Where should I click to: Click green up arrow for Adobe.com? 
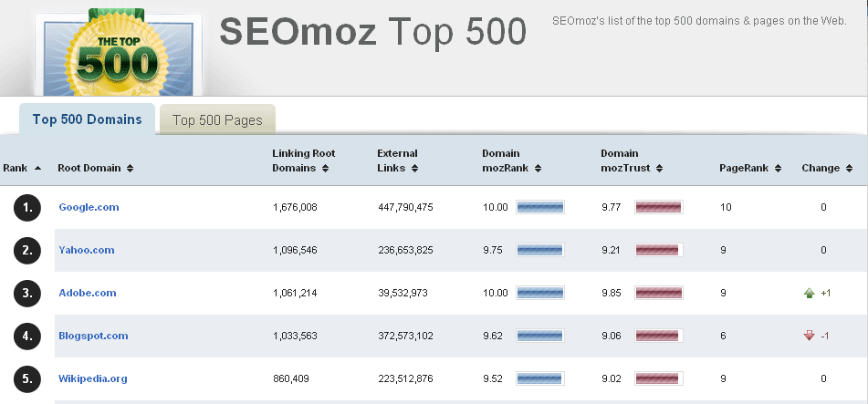809,294
